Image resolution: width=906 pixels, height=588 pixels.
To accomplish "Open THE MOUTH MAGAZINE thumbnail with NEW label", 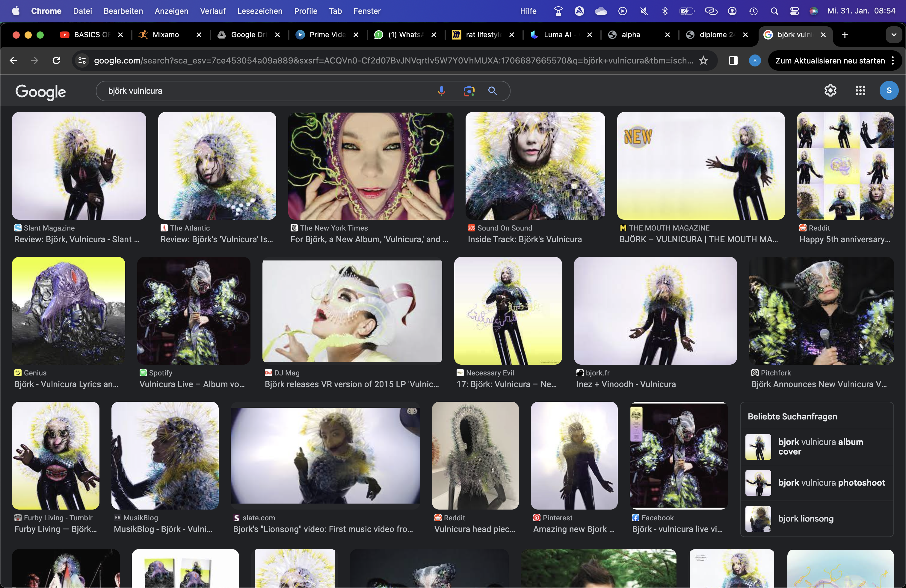I will [700, 166].
